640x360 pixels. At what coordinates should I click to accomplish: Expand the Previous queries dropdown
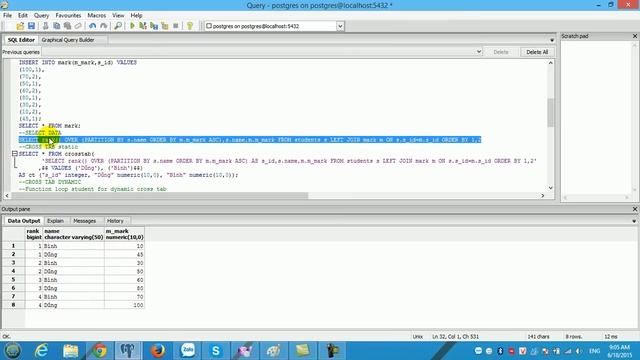(479, 52)
